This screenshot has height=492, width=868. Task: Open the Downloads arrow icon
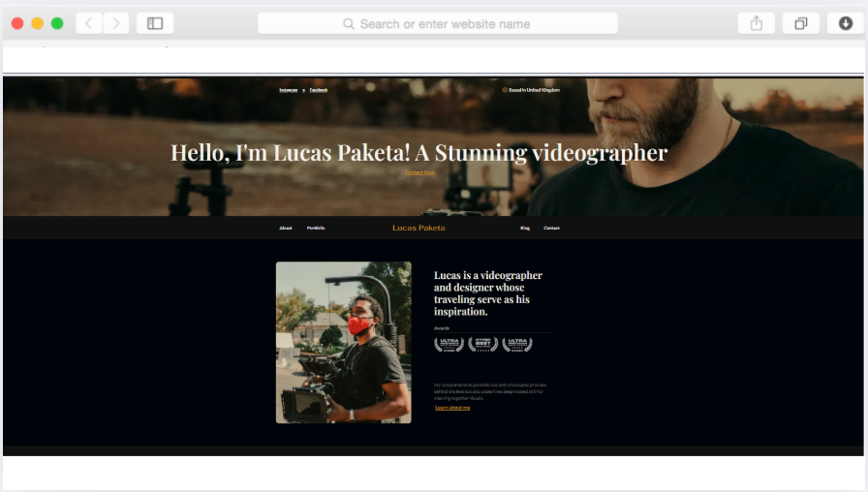click(x=846, y=23)
